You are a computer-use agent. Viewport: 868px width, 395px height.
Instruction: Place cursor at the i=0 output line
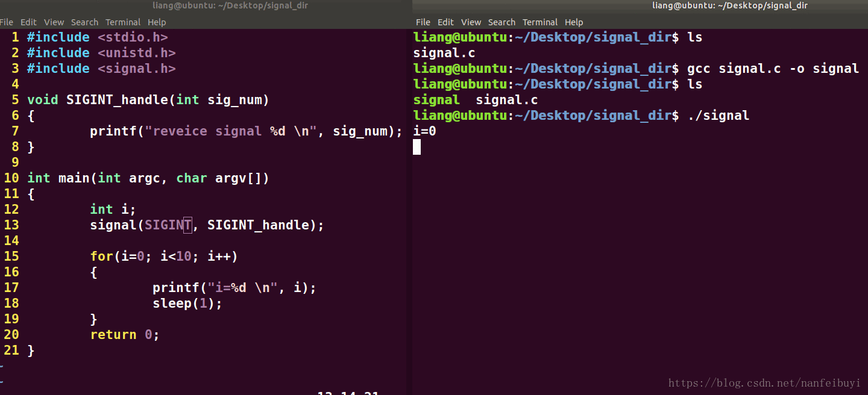(x=424, y=131)
